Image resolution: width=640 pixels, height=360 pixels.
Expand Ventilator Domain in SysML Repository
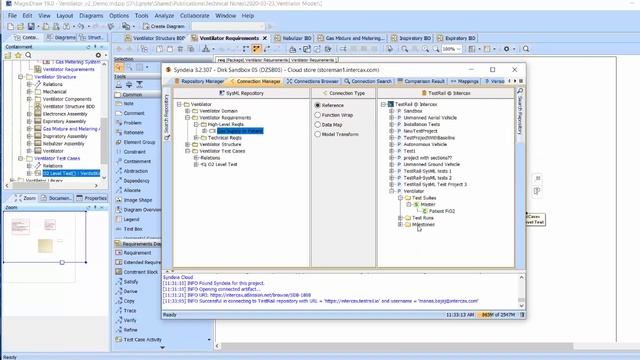pos(187,111)
